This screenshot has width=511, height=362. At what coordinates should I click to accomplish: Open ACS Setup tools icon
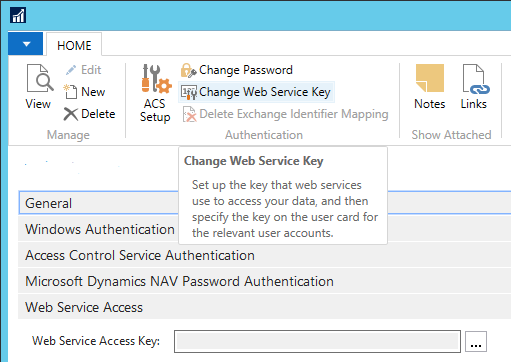click(x=156, y=78)
